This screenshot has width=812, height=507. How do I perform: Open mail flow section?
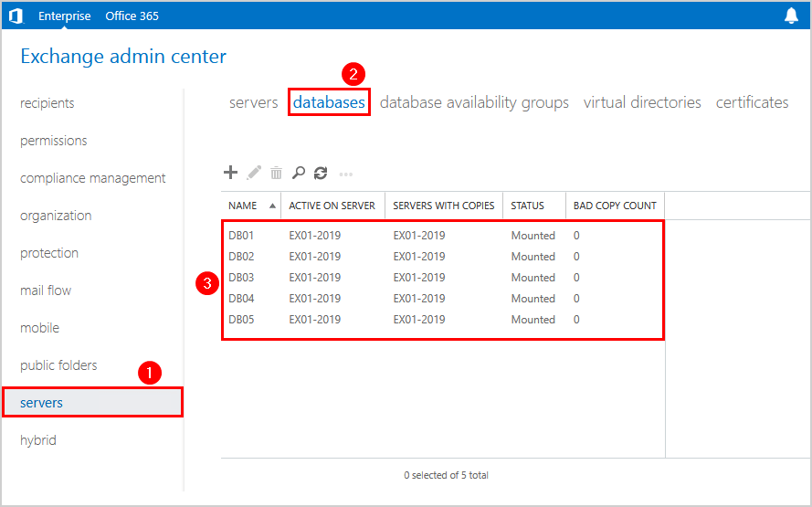tap(46, 290)
